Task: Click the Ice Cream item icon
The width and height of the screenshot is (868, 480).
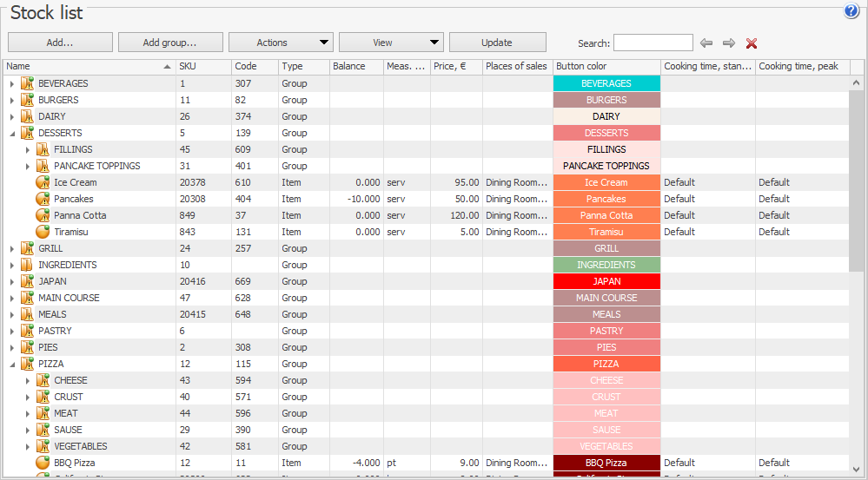Action: pyautogui.click(x=43, y=182)
